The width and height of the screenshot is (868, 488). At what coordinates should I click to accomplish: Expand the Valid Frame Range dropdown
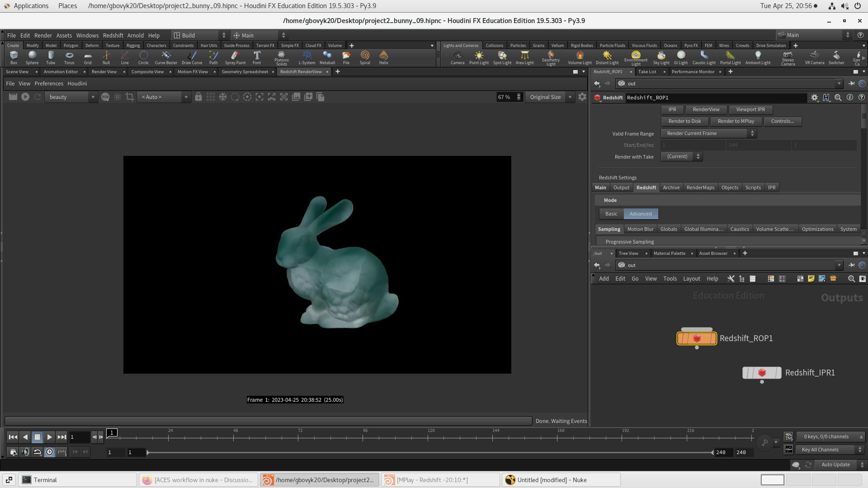(708, 133)
